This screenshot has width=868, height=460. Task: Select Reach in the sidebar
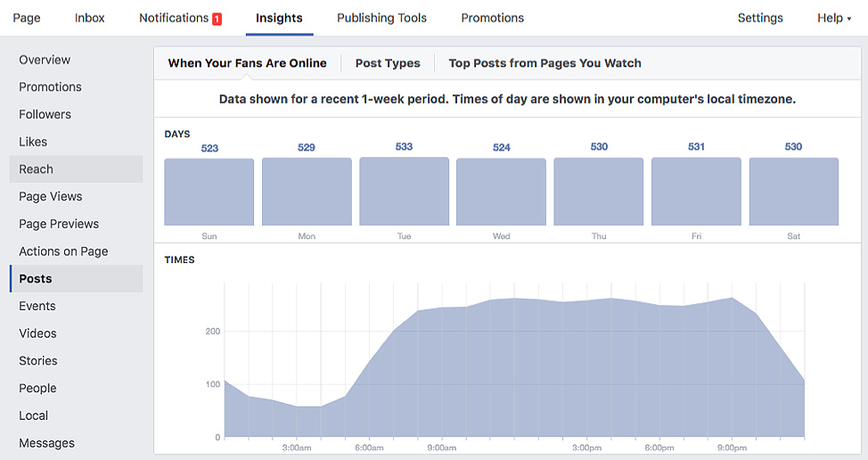76,169
